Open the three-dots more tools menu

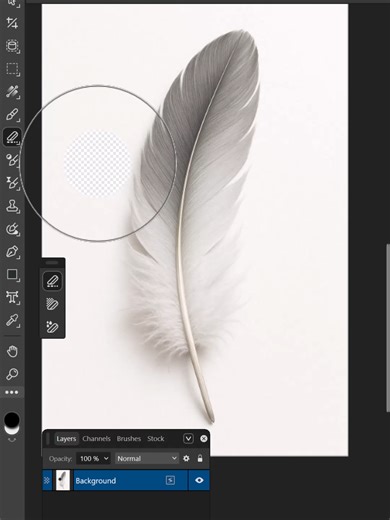12,392
